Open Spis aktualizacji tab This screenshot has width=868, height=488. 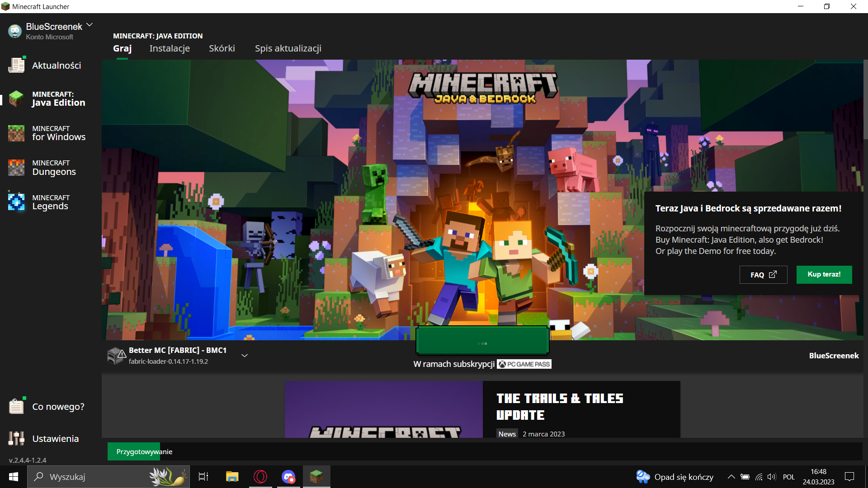click(288, 48)
